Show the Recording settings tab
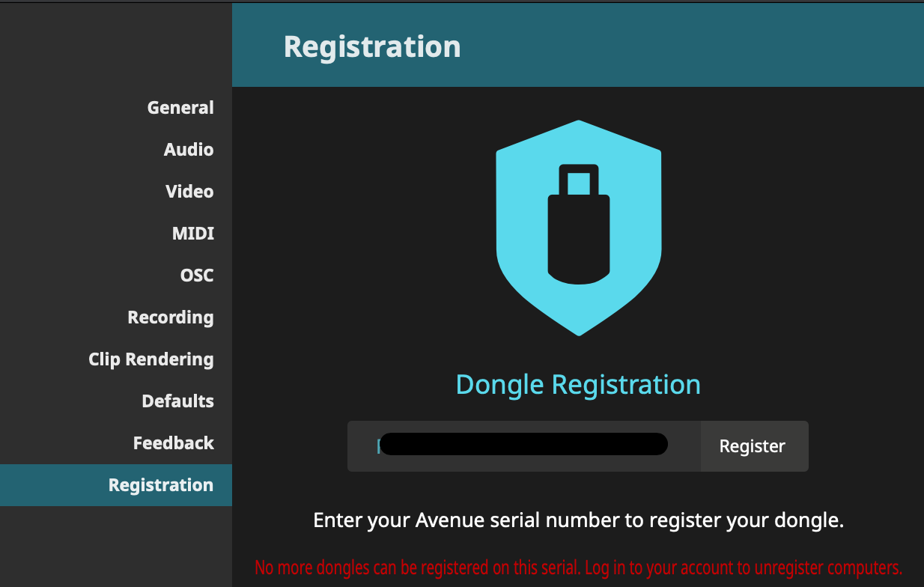 171,317
